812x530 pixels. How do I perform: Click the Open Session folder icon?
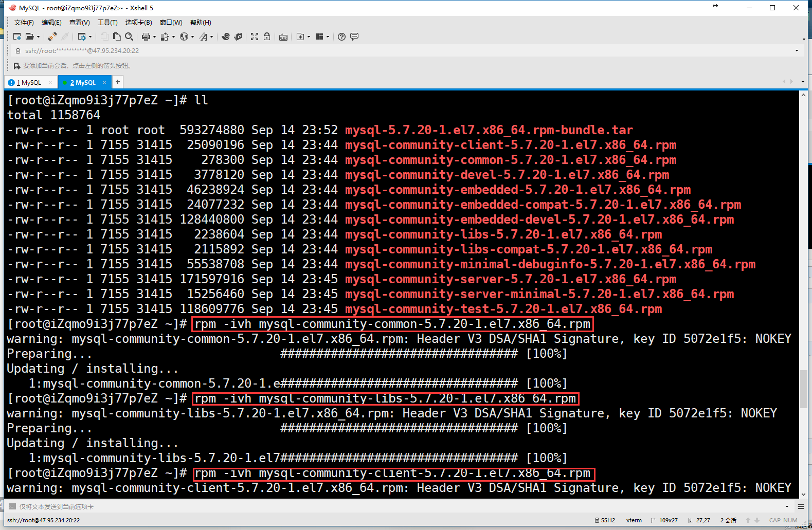30,36
